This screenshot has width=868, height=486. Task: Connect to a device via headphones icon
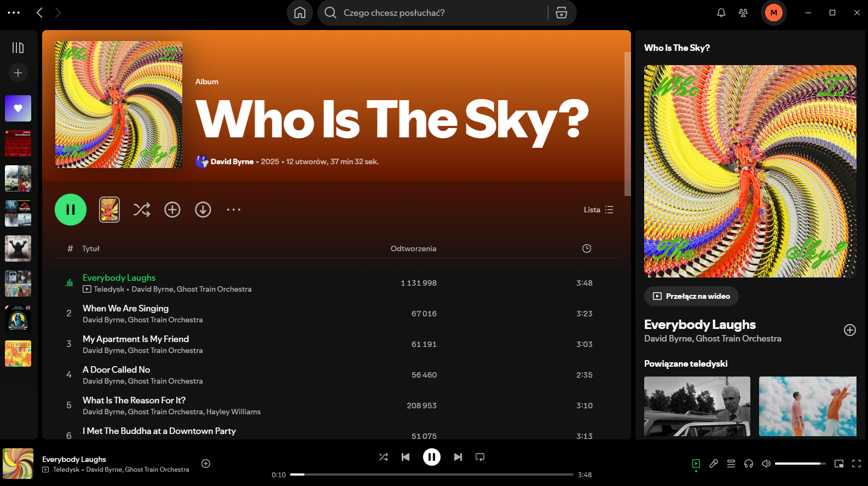point(749,464)
